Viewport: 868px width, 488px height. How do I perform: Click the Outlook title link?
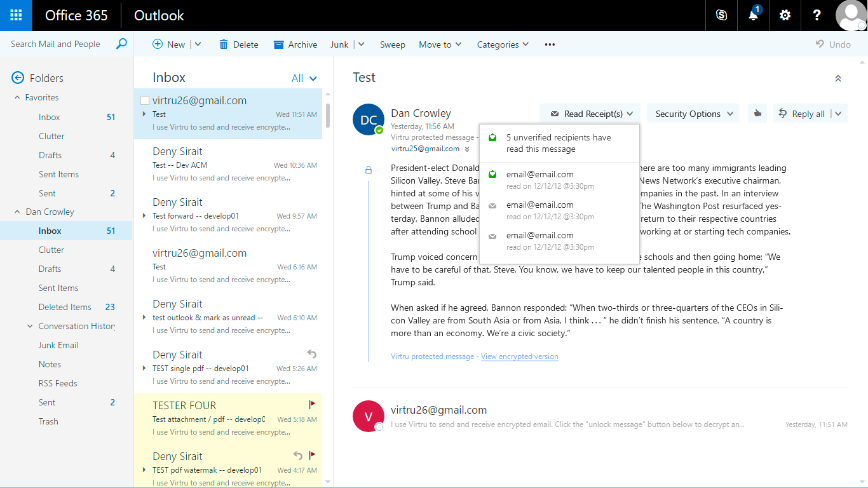point(159,15)
